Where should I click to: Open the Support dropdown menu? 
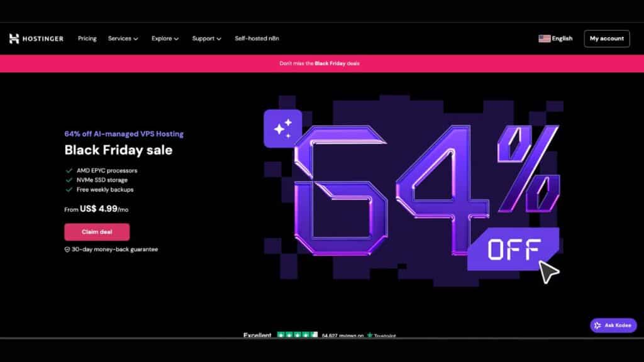(206, 38)
